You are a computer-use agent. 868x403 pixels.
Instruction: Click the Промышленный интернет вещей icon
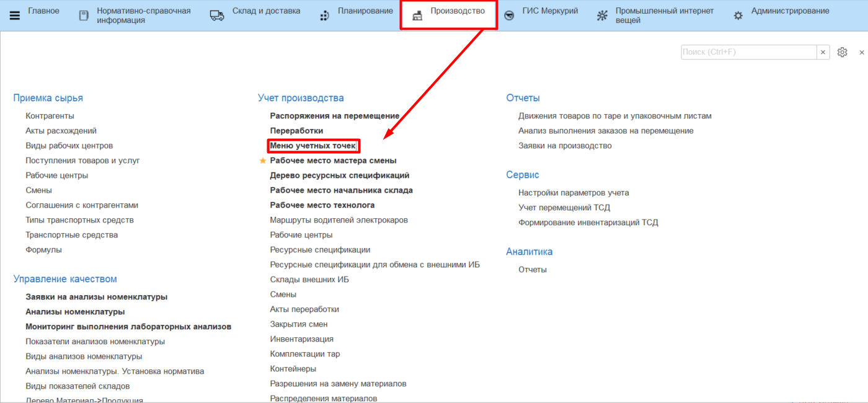(x=602, y=15)
